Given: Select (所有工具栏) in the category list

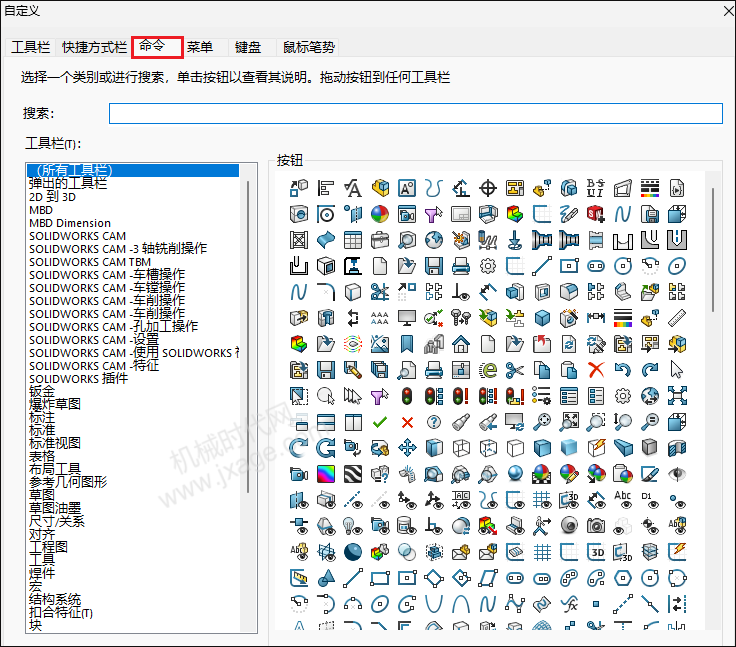Looking at the screenshot, I should (132, 170).
